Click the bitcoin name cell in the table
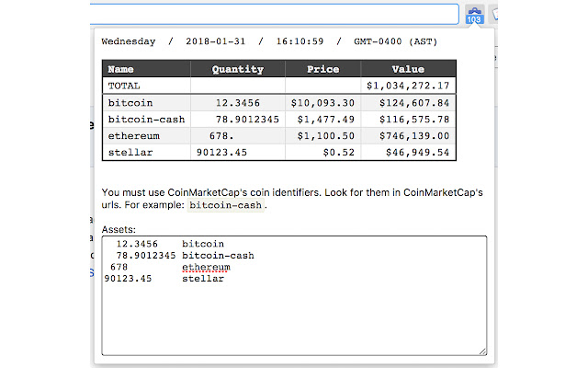This screenshot has height=368, width=588. [146, 103]
